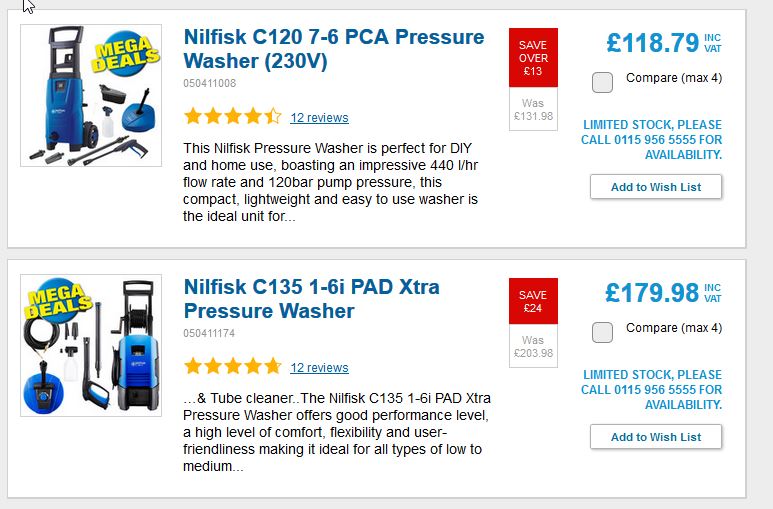Click the Save Over £13 red badge

click(533, 58)
